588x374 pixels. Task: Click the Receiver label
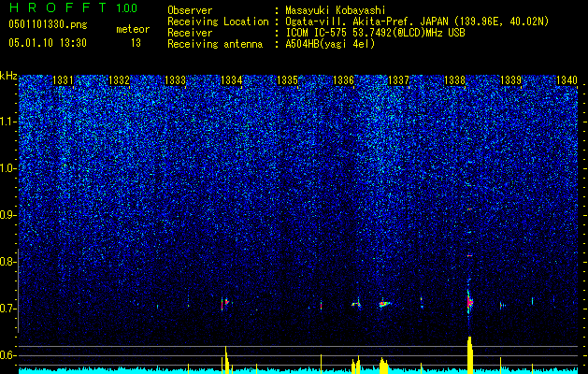click(190, 33)
